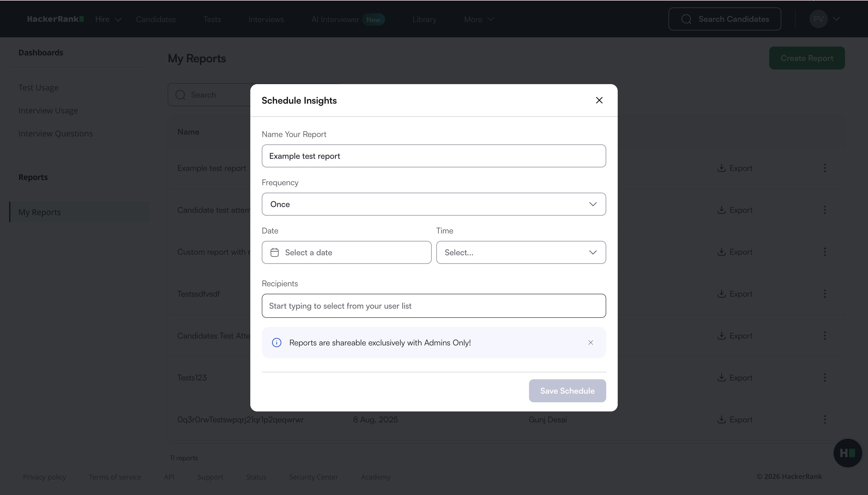Select Interview Usage in the sidebar
This screenshot has width=868, height=495.
(x=48, y=111)
